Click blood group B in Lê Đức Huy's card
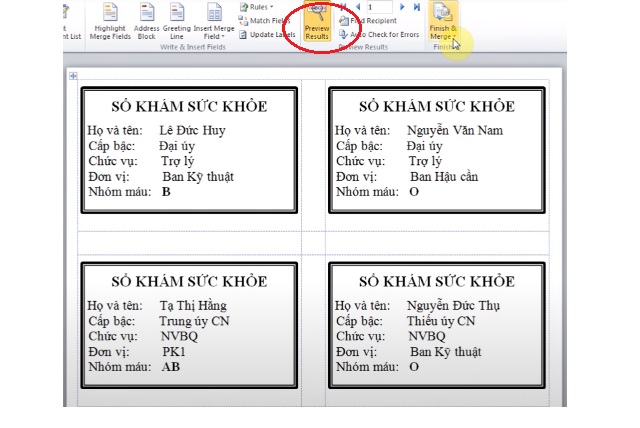Image resolution: width=640 pixels, height=428 pixels. point(166,192)
